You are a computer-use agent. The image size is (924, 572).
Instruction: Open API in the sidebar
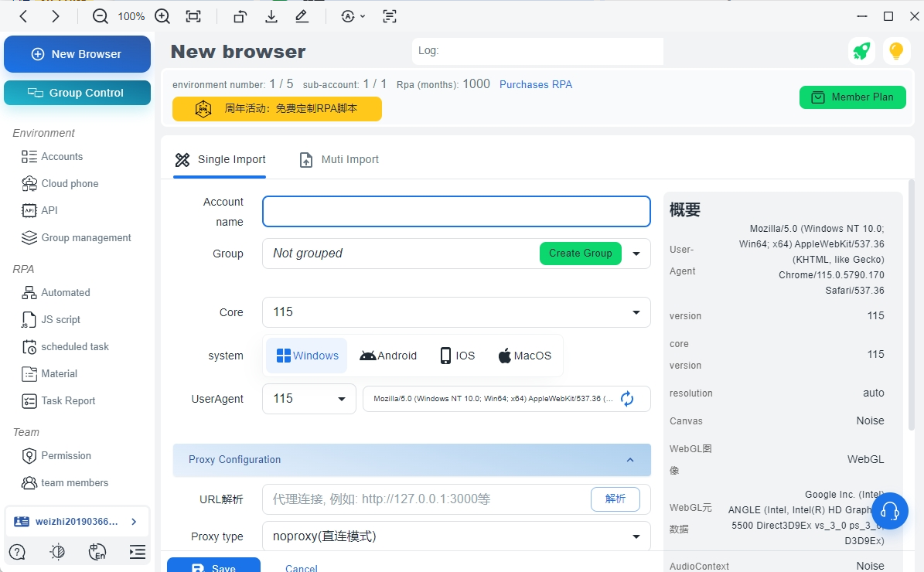pos(39,210)
